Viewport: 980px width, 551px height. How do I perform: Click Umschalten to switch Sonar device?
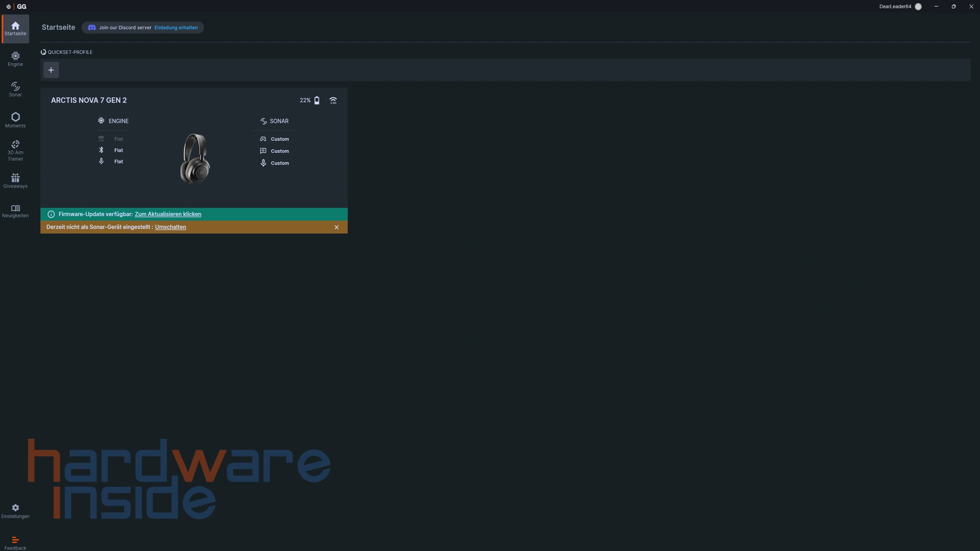coord(170,227)
